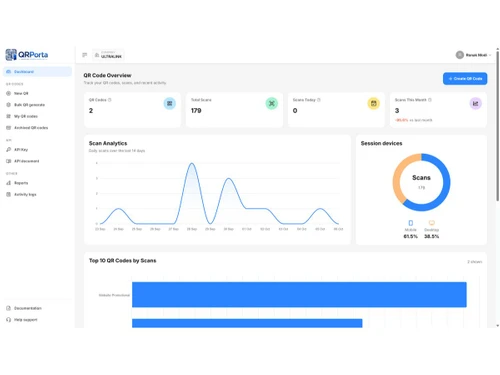
Task: Click the company building icon
Action: click(97, 55)
